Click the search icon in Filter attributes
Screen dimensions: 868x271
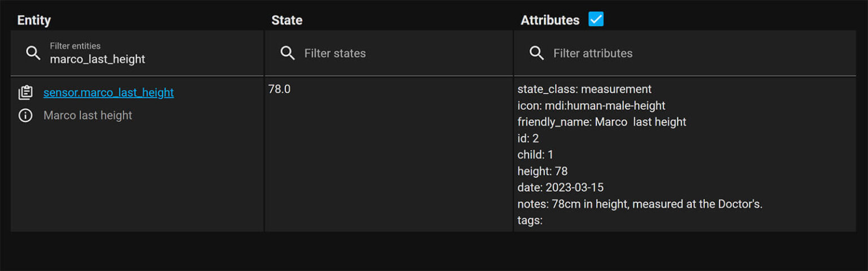tap(536, 53)
